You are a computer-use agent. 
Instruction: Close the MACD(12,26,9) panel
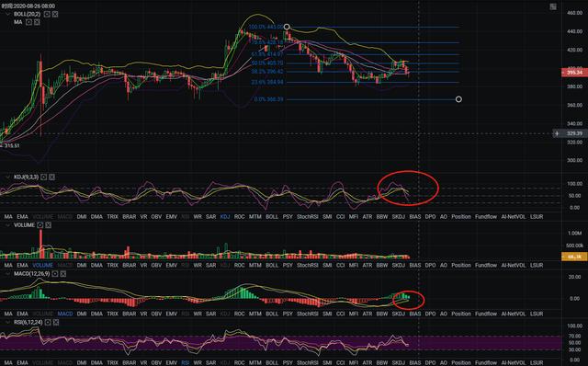click(63, 274)
